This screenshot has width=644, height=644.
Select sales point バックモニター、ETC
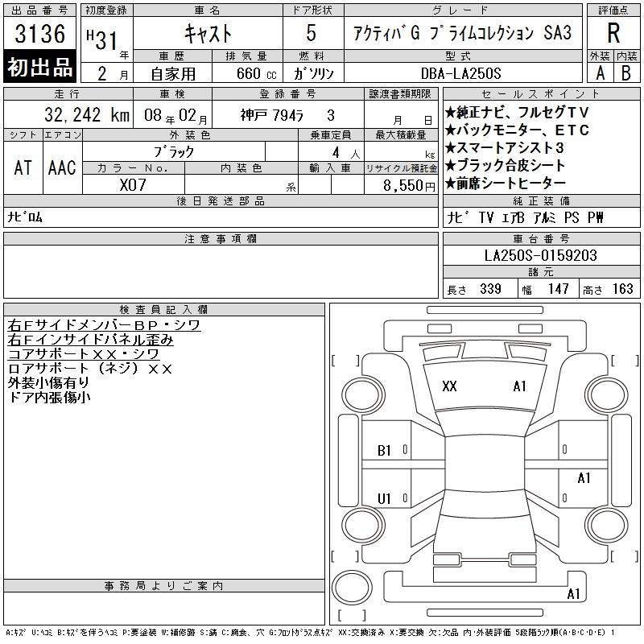[x=517, y=130]
